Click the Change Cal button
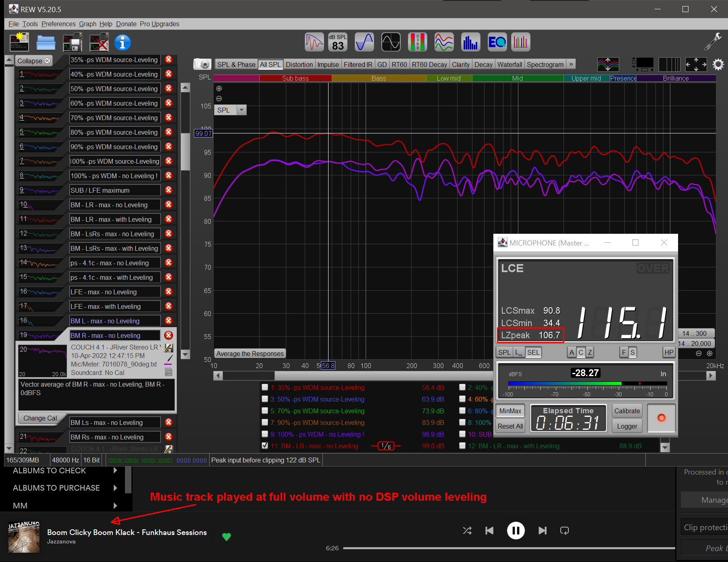This screenshot has width=728, height=562. 41,418
